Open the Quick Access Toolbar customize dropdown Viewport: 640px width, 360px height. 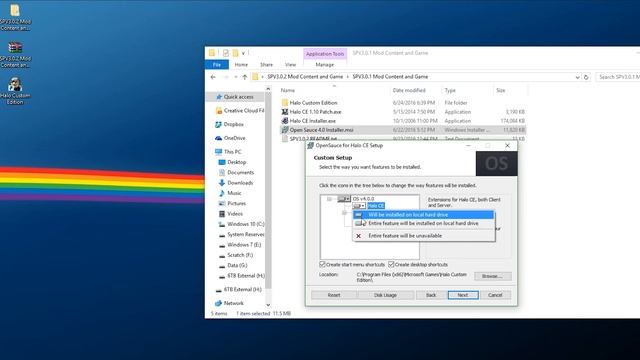(243, 53)
